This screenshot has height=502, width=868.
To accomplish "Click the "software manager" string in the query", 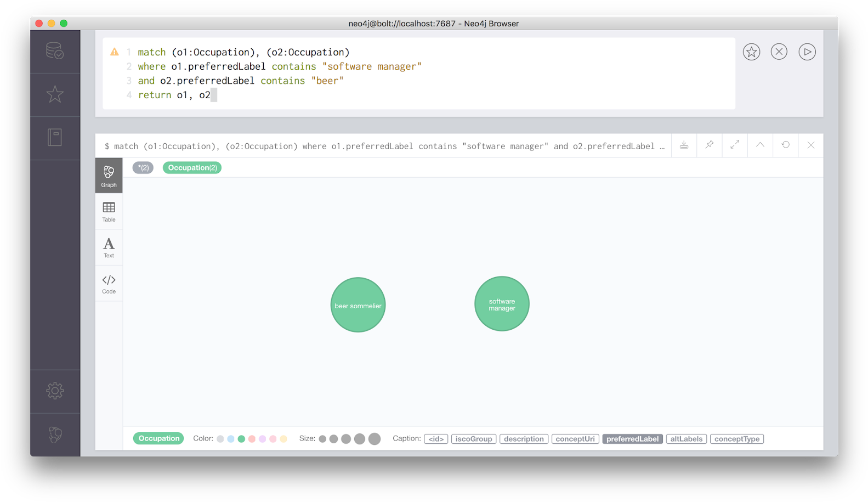I will pos(372,66).
